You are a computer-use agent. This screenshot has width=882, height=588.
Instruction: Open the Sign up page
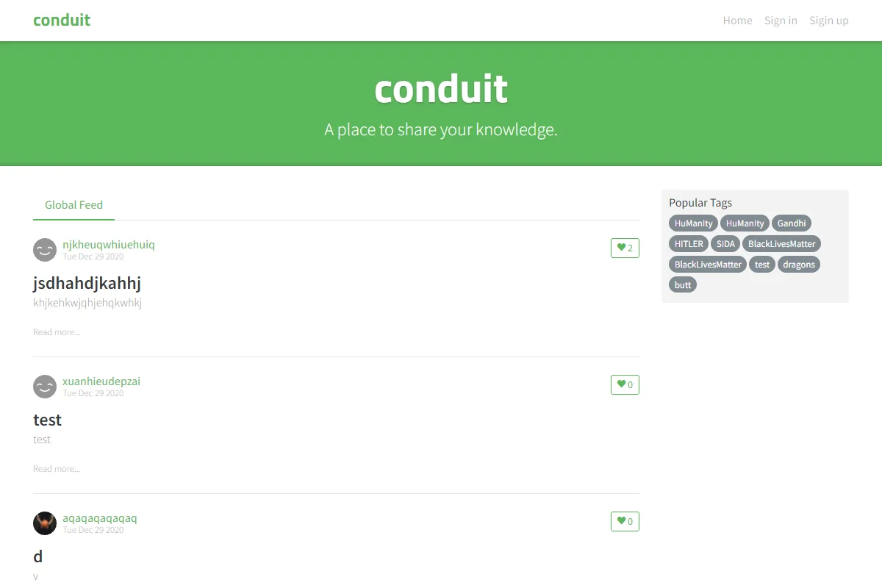point(829,21)
